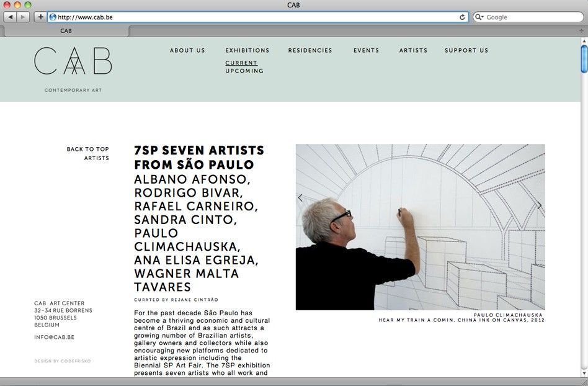588x386 pixels.
Task: Click the globe site icon in address bar
Action: coord(53,17)
